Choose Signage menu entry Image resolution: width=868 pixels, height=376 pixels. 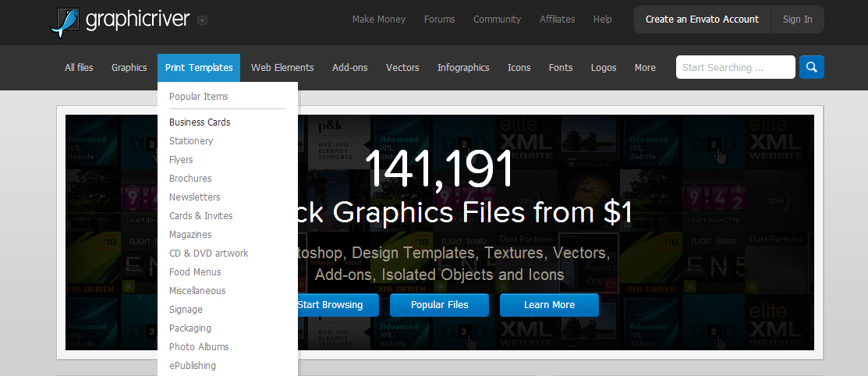click(186, 310)
